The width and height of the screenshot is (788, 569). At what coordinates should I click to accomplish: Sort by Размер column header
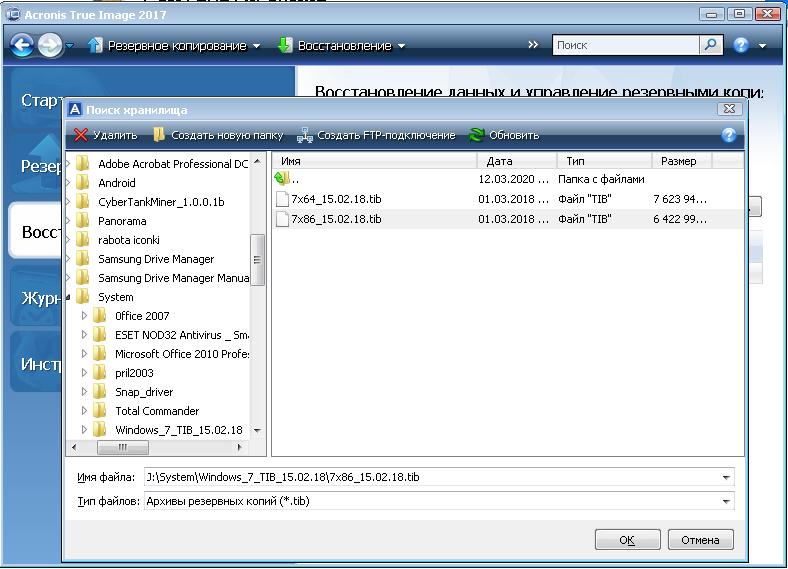(682, 161)
